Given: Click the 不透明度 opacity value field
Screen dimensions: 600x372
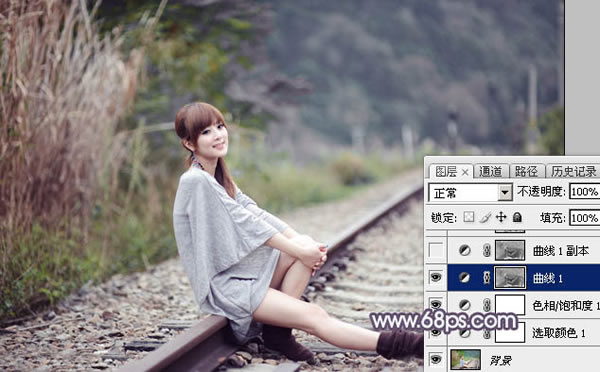Looking at the screenshot, I should pyautogui.click(x=584, y=191).
